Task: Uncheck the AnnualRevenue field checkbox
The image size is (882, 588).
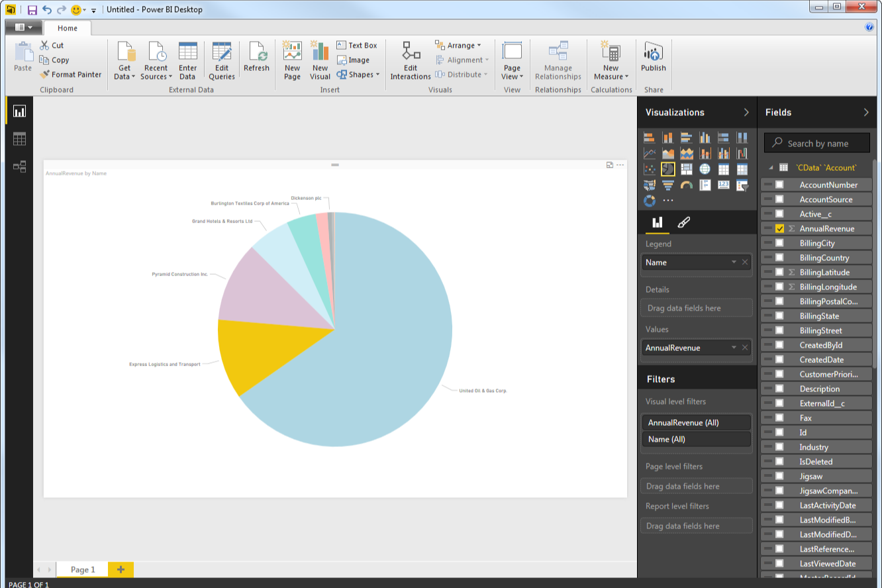Action: click(x=779, y=228)
